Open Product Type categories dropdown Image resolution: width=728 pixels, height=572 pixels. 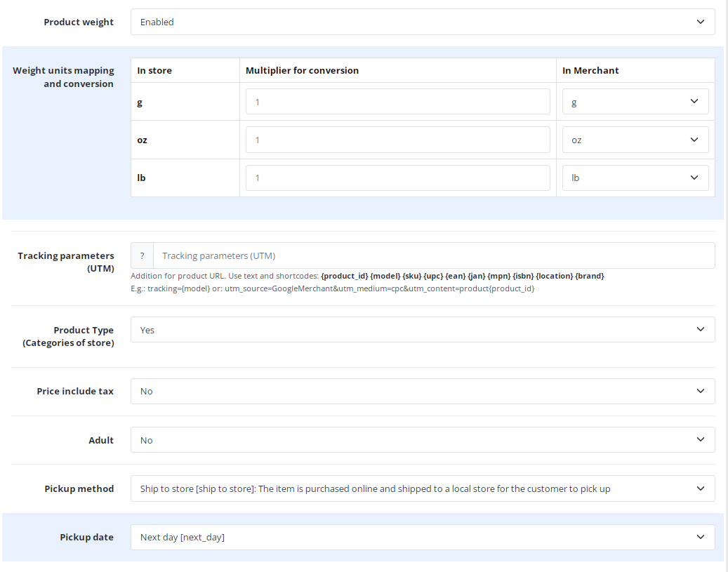tap(423, 330)
